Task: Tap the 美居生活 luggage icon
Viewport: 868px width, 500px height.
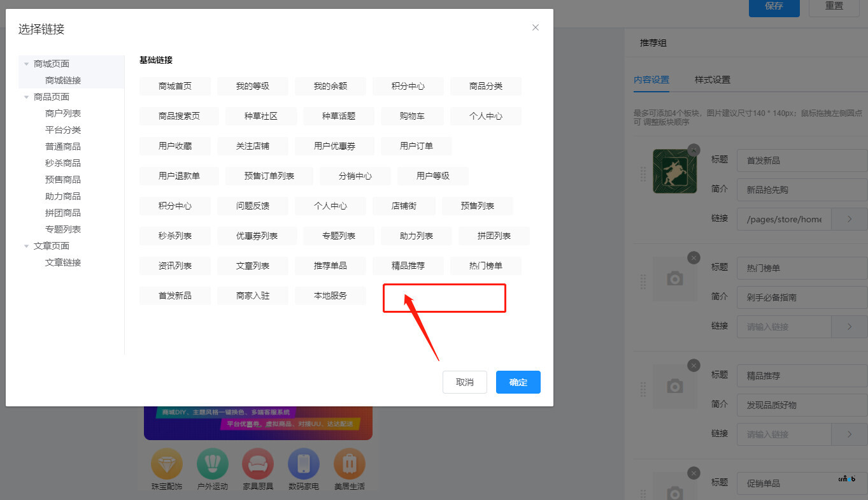Action: [x=350, y=464]
